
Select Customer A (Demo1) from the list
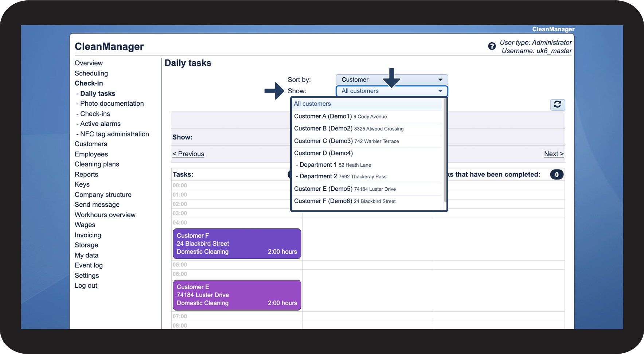coord(367,116)
